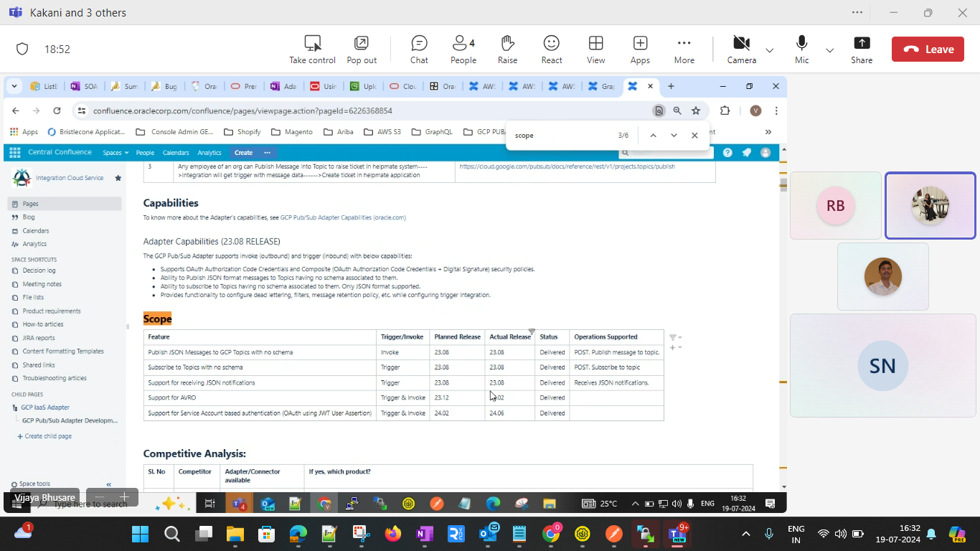The image size is (980, 551).
Task: Click Create child page link
Action: pos(44,436)
